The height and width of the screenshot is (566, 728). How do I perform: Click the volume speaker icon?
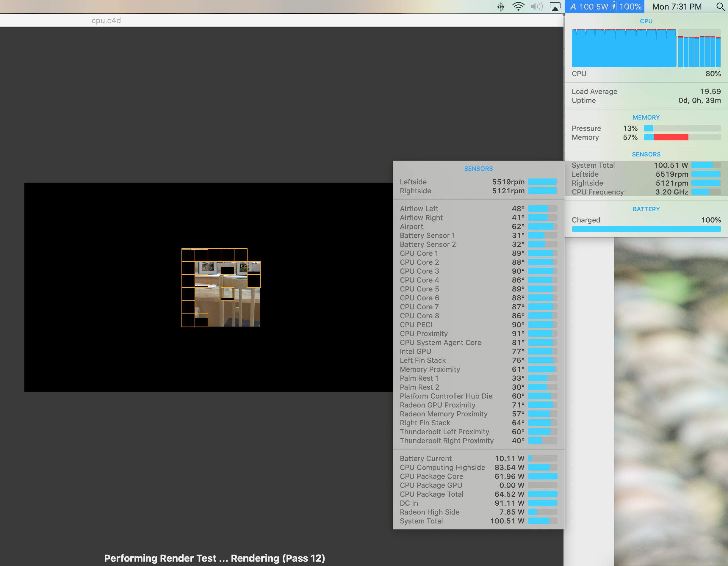[x=536, y=7]
